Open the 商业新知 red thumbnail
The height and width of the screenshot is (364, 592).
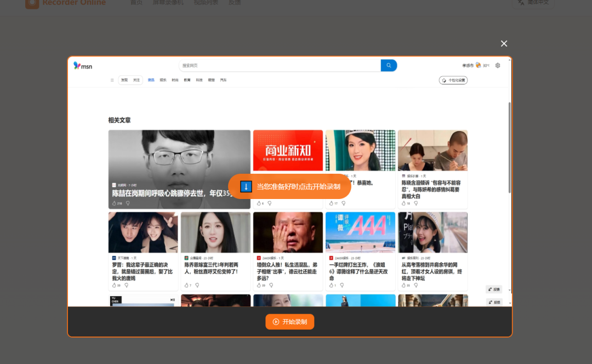(288, 150)
